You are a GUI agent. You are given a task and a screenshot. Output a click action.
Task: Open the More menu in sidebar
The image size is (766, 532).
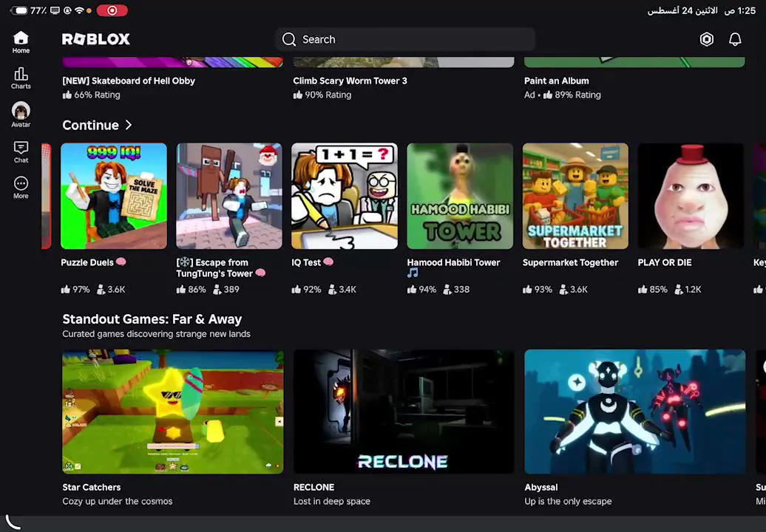[x=21, y=188]
